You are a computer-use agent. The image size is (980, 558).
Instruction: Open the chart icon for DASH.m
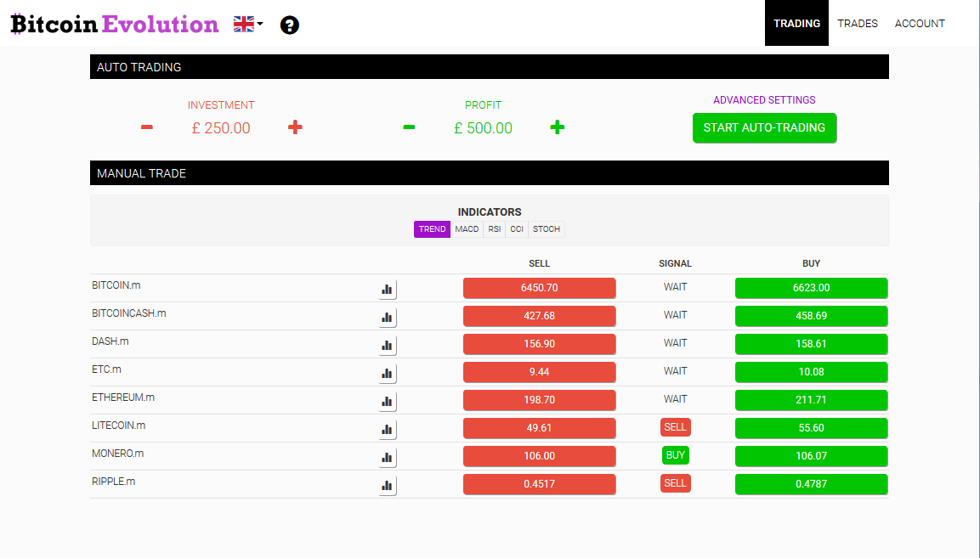[x=388, y=345]
